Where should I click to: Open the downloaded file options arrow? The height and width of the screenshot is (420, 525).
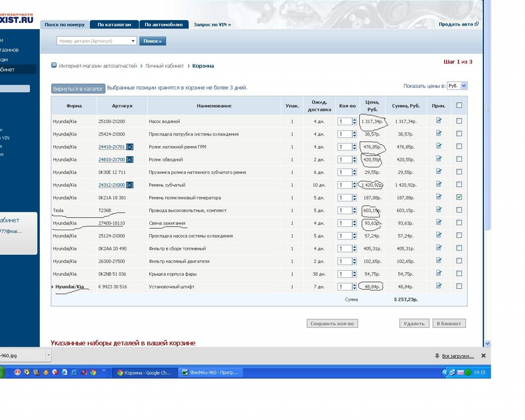pos(49,355)
